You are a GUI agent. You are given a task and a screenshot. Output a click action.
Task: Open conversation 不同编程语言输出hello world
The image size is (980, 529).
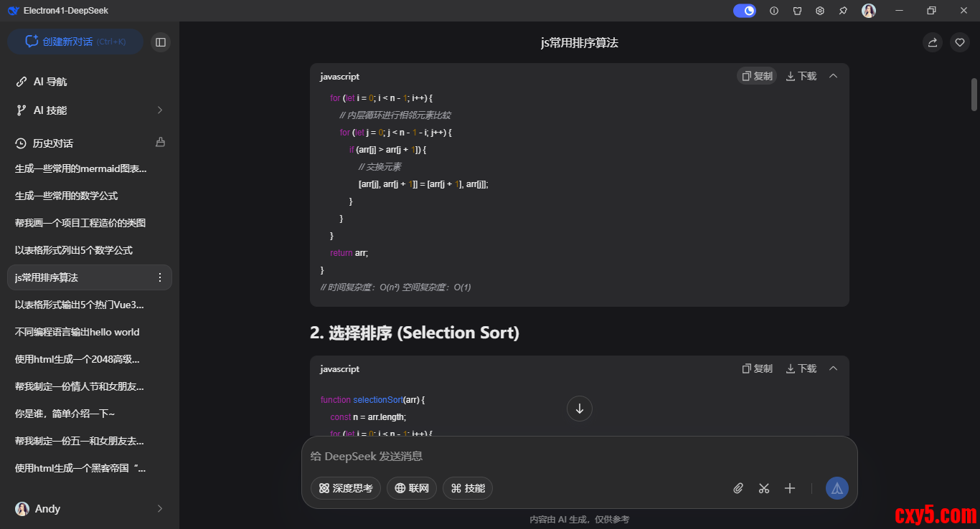pyautogui.click(x=77, y=332)
